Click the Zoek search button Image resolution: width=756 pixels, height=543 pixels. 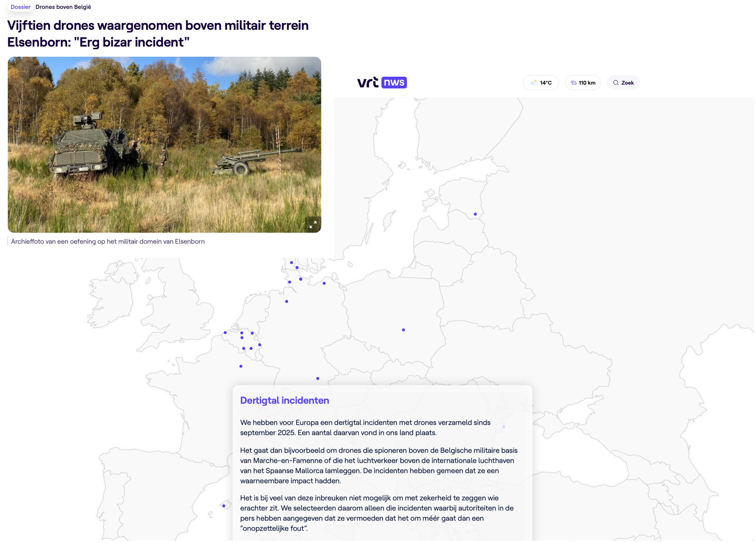[623, 83]
